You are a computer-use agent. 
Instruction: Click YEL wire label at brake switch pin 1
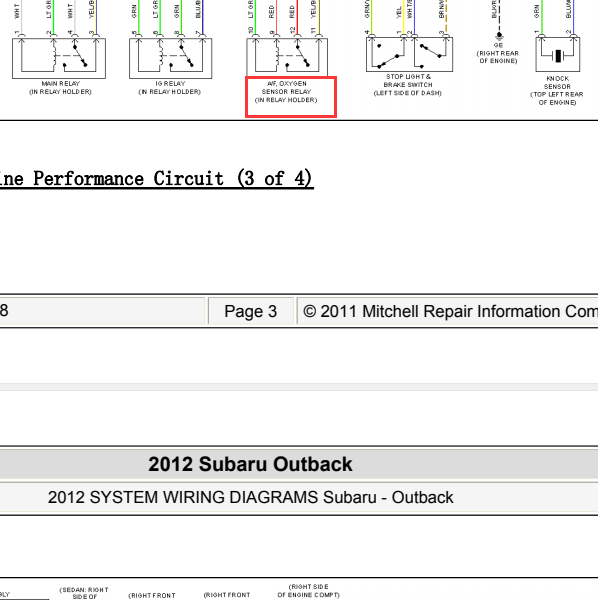(x=399, y=12)
